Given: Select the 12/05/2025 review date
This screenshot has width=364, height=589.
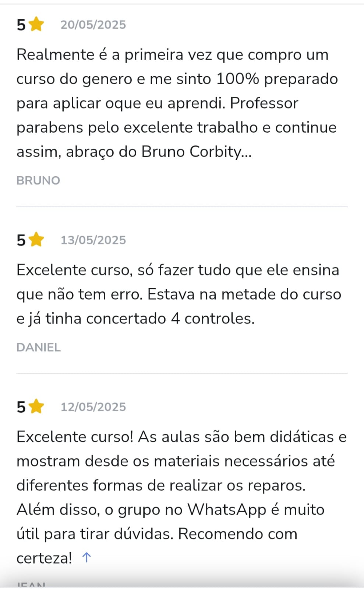Looking at the screenshot, I should 93,407.
